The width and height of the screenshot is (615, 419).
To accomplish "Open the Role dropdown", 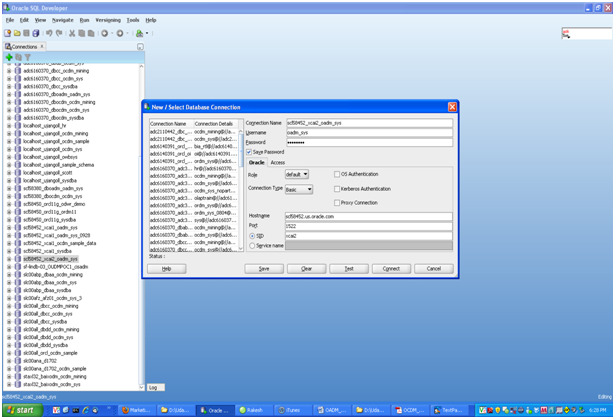I will click(x=297, y=174).
